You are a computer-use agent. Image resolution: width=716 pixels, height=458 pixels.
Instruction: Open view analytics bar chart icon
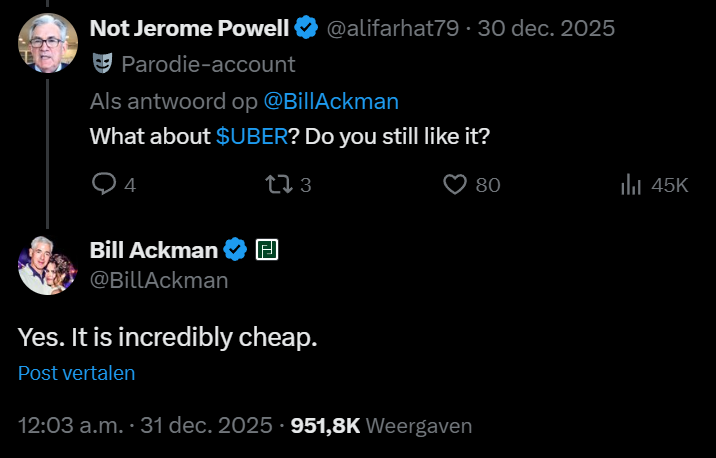631,184
